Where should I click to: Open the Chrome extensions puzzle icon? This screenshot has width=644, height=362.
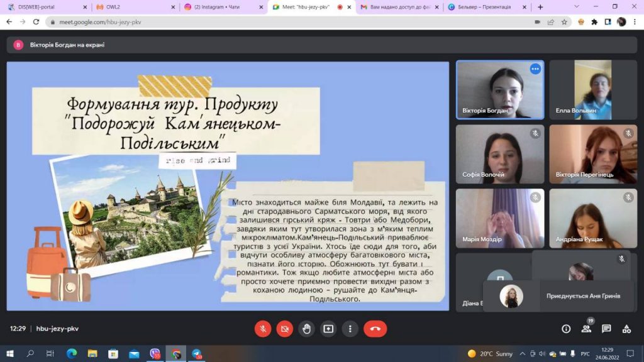pos(594,21)
